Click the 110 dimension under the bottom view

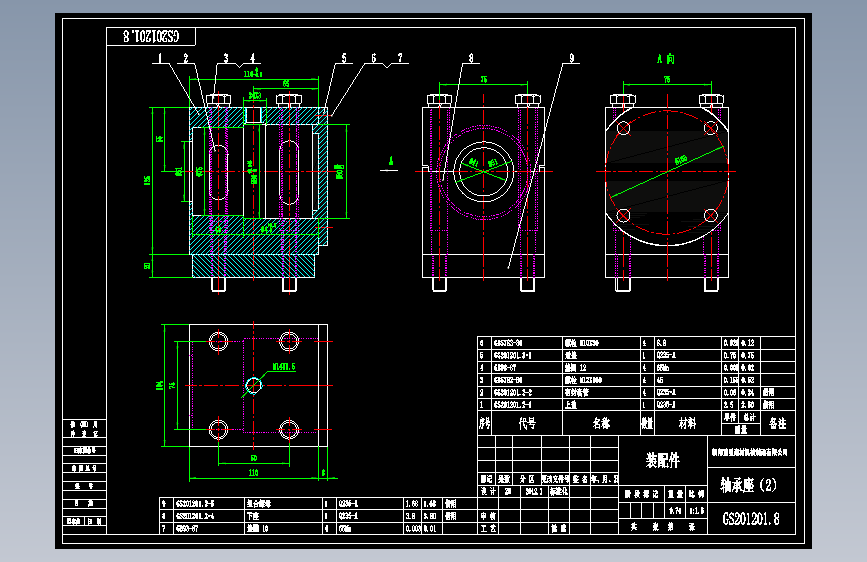253,472
